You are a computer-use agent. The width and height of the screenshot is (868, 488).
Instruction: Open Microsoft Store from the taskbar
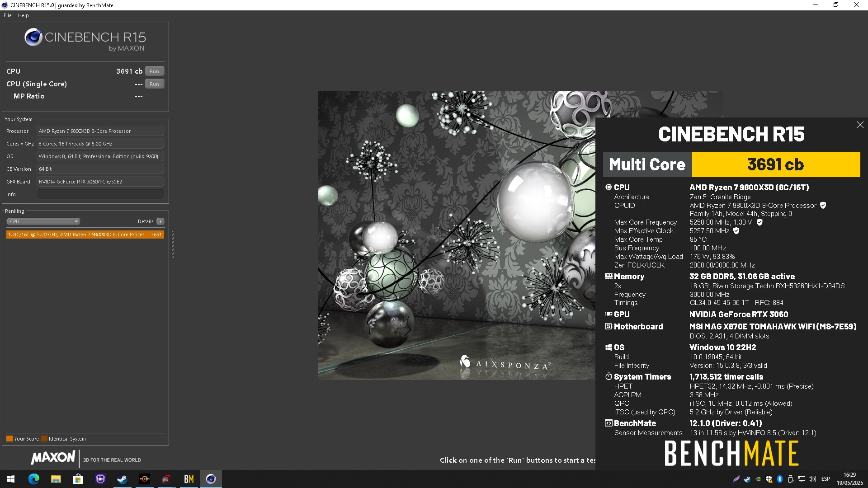(x=78, y=479)
